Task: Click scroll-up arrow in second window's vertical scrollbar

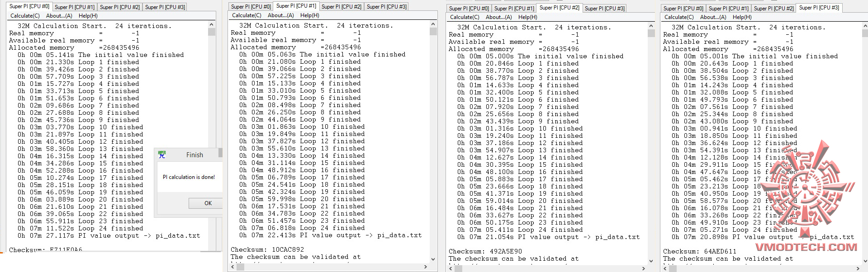Action: (433, 24)
